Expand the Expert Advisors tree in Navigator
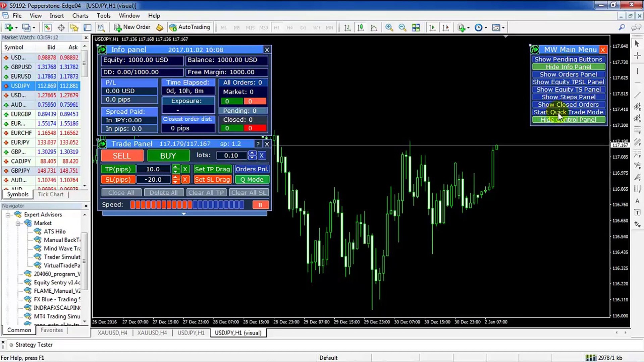Viewport: 644px width, 362px height. click(x=7, y=215)
